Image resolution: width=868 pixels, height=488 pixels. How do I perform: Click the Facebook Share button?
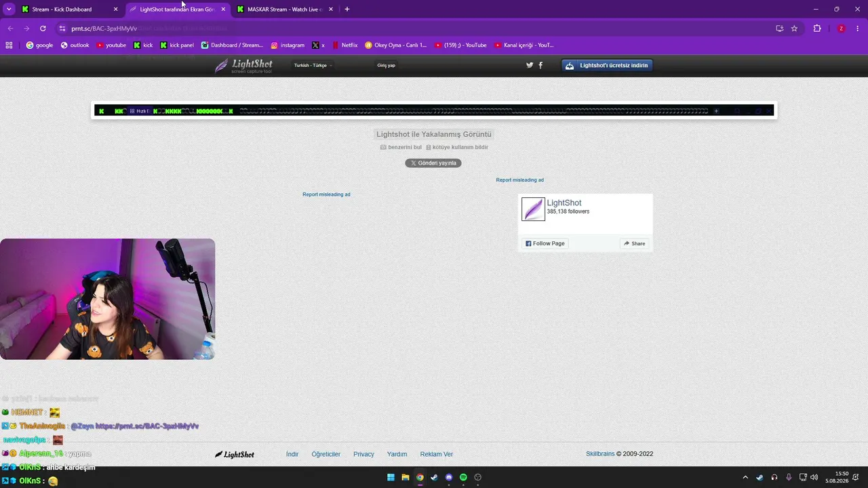(635, 243)
